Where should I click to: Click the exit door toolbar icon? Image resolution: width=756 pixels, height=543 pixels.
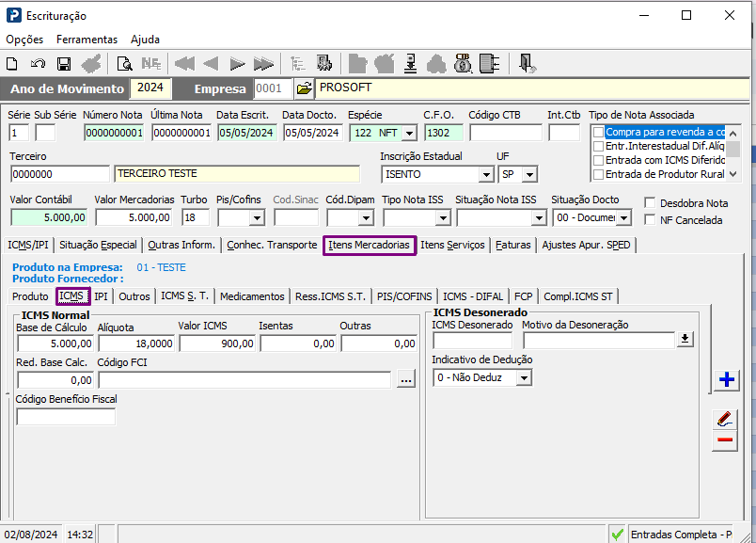pos(528,64)
